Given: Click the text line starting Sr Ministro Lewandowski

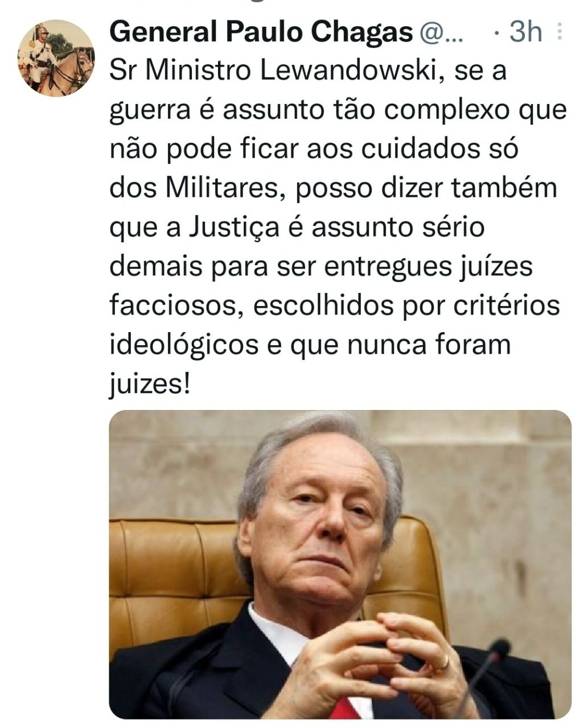Looking at the screenshot, I should [308, 72].
